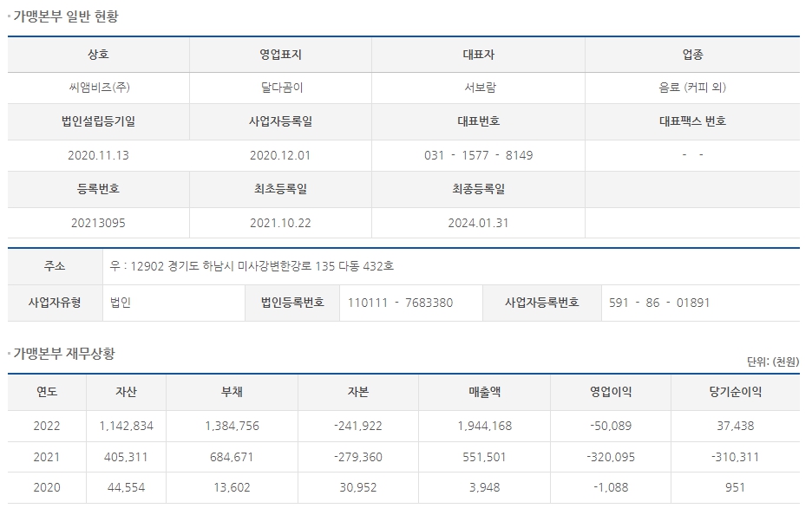Click the 대표자 column header

pos(479,55)
